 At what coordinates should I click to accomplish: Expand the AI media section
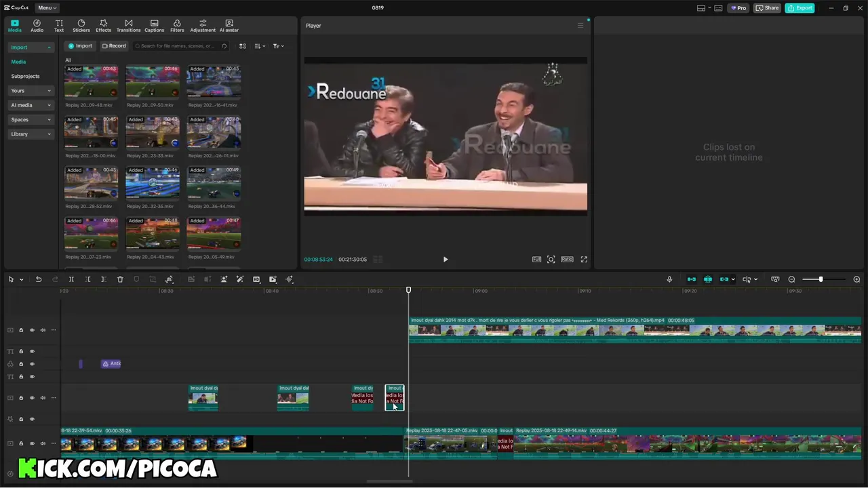31,105
